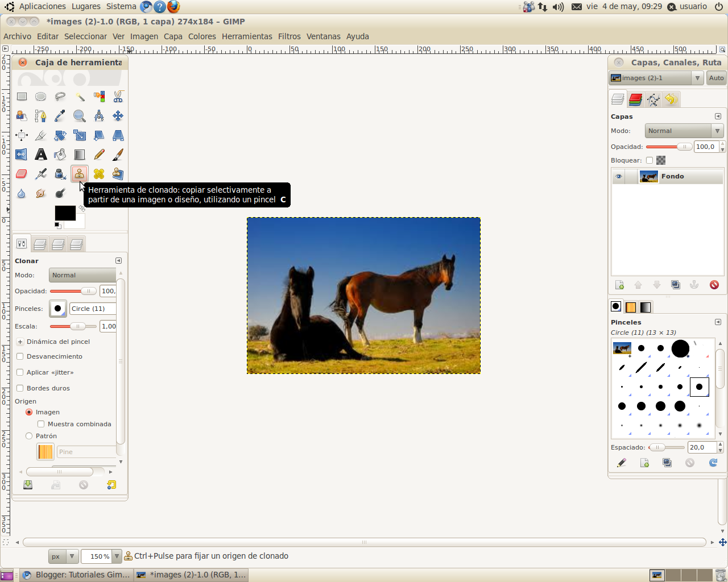728x582 pixels.
Task: Click the black foreground color swatch
Action: pyautogui.click(x=65, y=213)
